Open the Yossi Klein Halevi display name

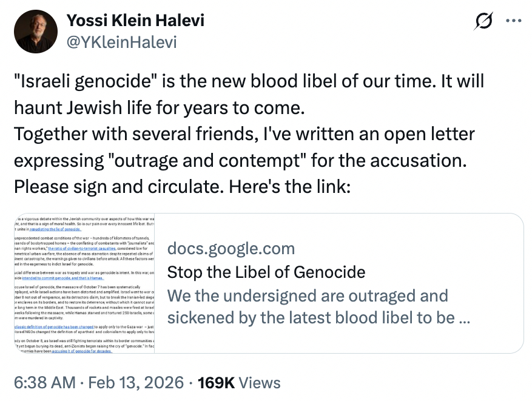tap(135, 21)
